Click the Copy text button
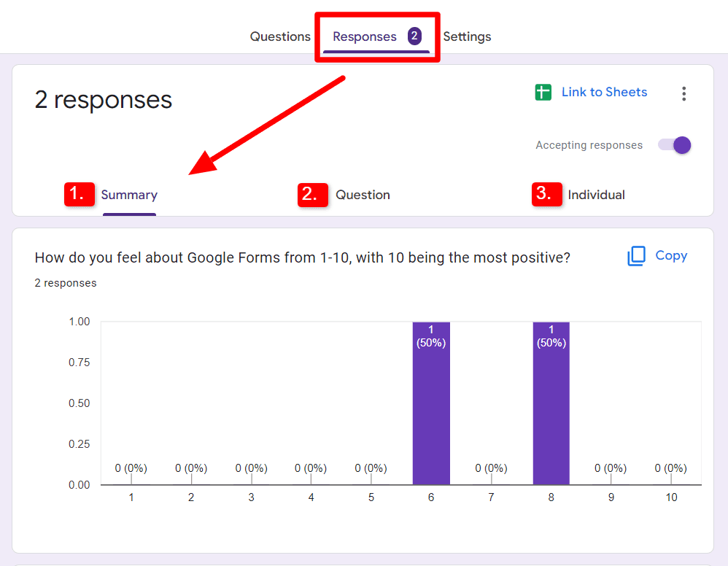 point(671,255)
